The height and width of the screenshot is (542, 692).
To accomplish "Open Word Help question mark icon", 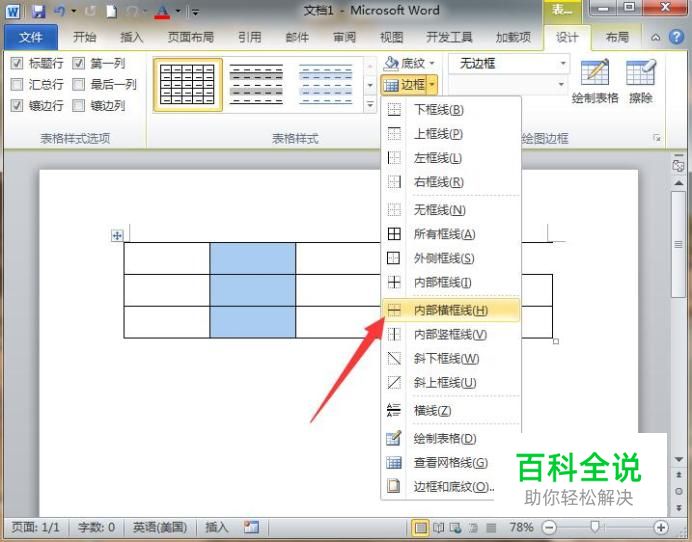I will [x=677, y=37].
